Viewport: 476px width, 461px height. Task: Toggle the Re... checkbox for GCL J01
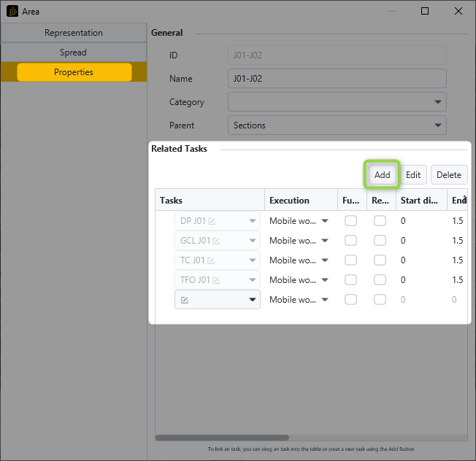point(380,240)
